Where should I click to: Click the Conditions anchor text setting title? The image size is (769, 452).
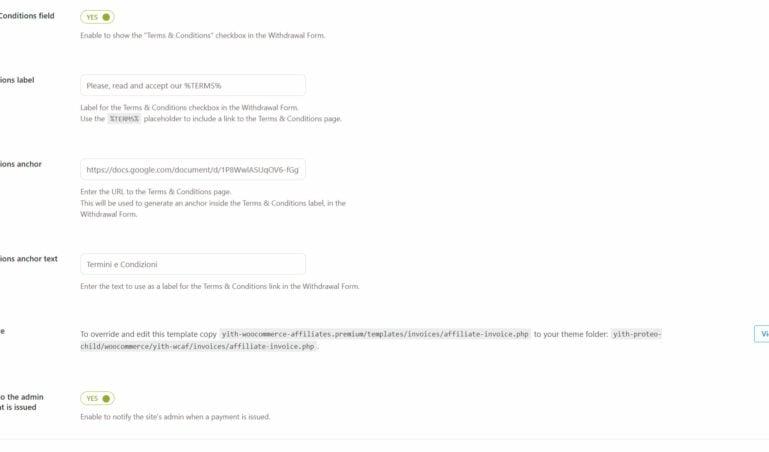29,259
